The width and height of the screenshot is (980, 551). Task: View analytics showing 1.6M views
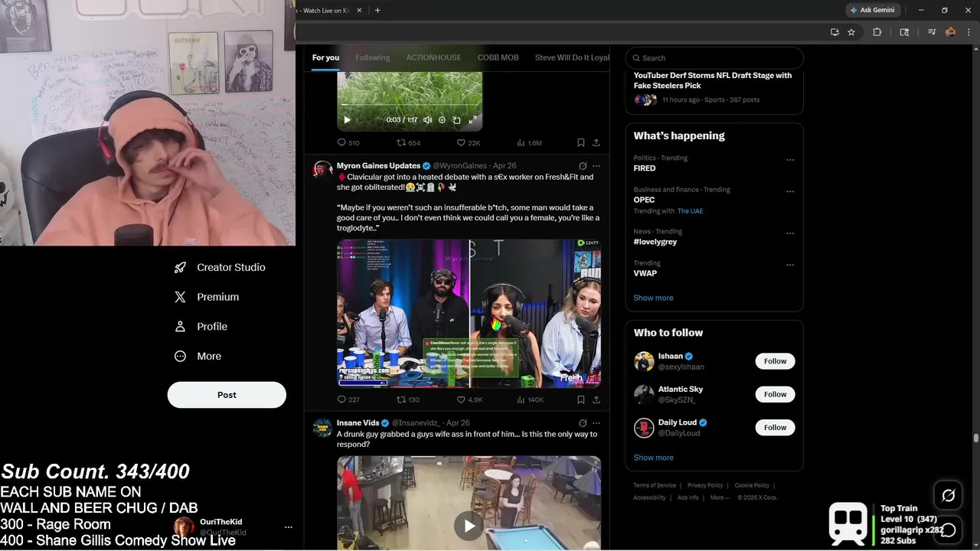point(529,143)
